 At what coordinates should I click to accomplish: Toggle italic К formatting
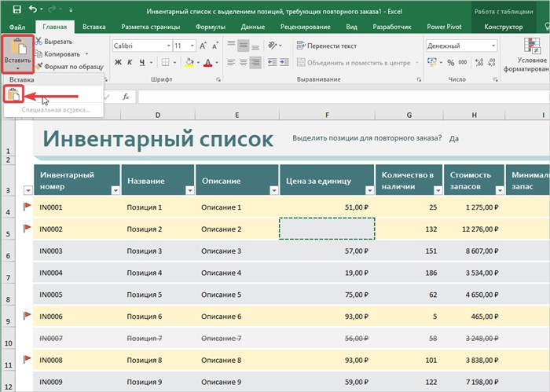coord(130,62)
